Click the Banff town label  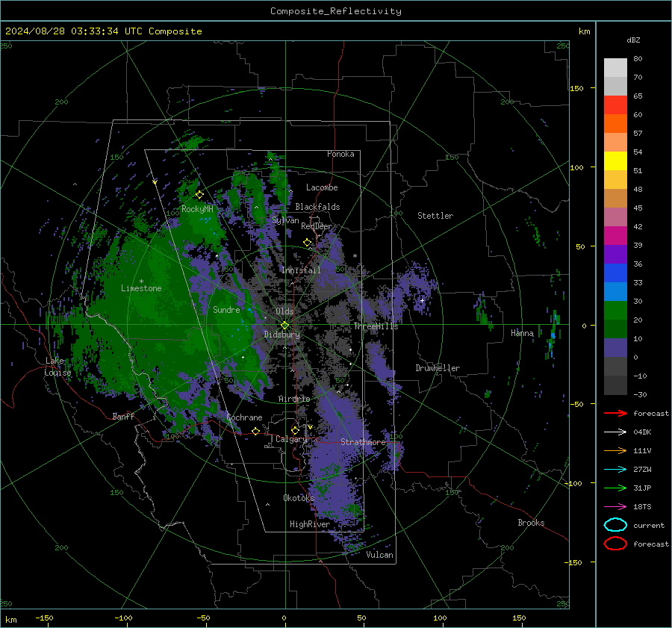[123, 416]
